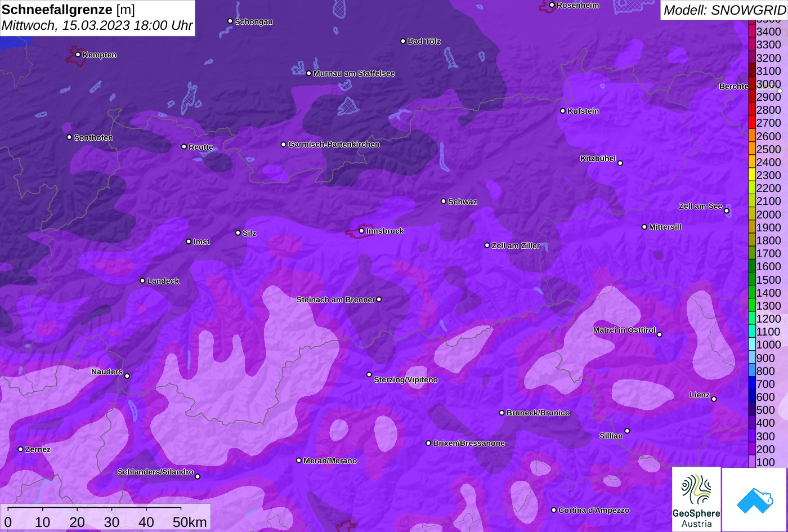
Task: Click the Bruneck/Brunico label
Action: coord(538,413)
